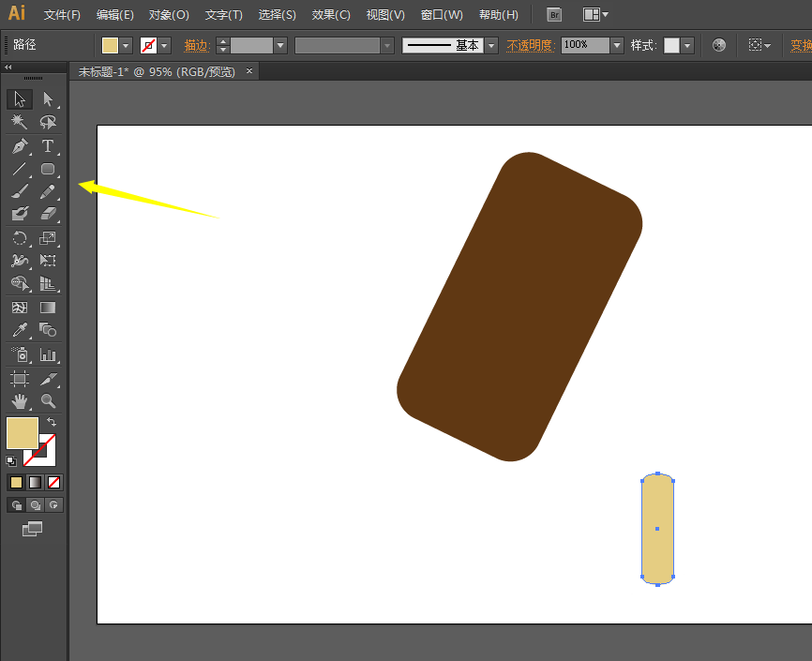The image size is (812, 661).
Task: Swap fill and stroke colors
Action: point(52,423)
